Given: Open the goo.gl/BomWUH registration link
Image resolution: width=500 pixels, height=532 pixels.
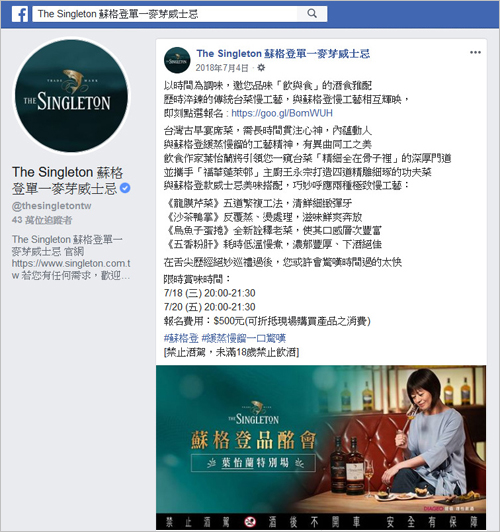Looking at the screenshot, I should pos(282,113).
